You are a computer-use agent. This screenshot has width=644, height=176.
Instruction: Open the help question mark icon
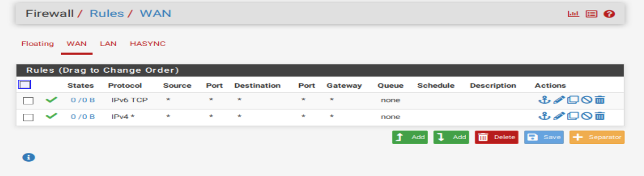pos(609,14)
